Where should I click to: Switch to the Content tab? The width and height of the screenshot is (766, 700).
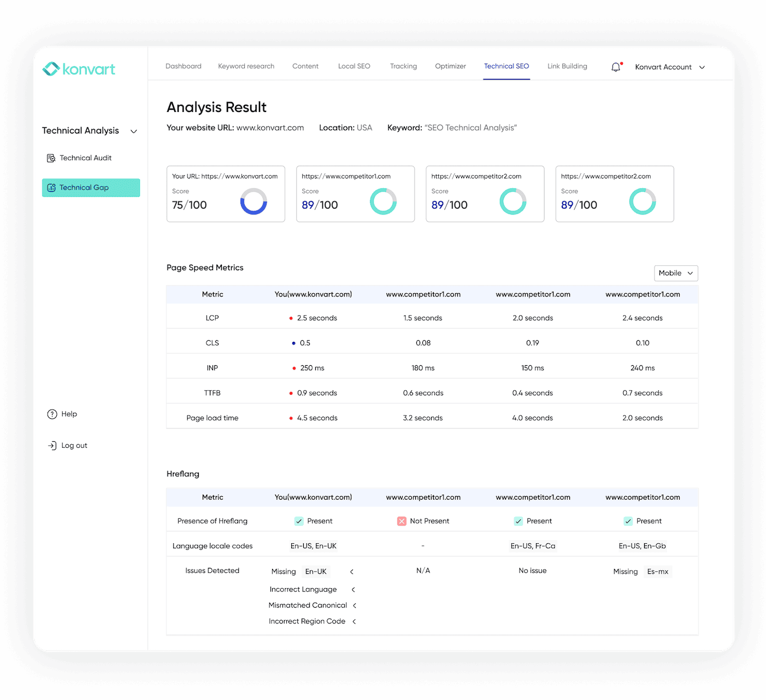(x=305, y=66)
